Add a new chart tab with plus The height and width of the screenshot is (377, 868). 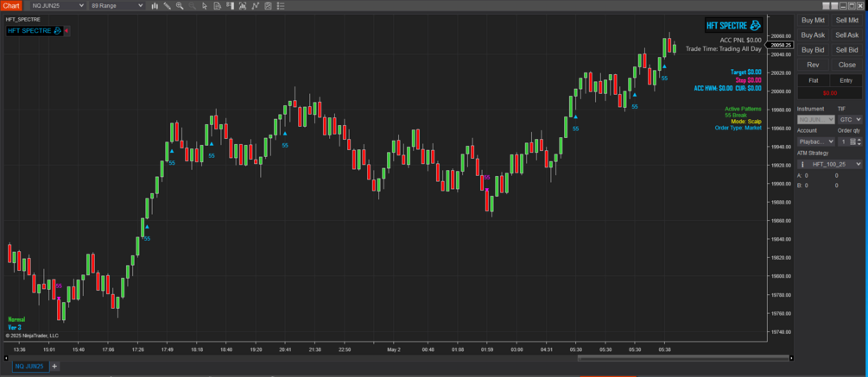pos(54,366)
